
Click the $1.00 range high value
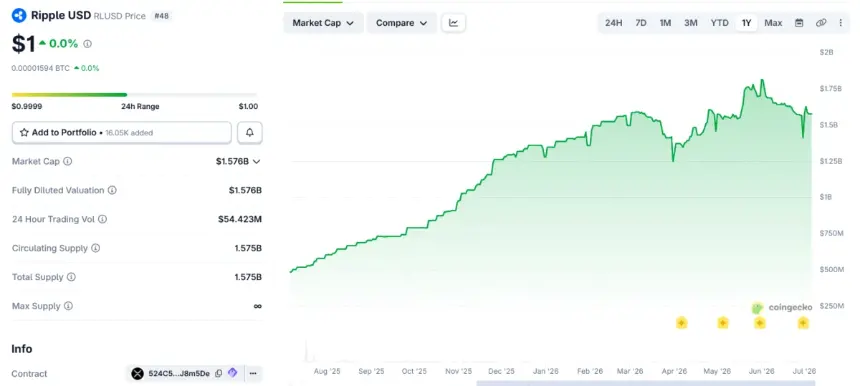coord(248,106)
